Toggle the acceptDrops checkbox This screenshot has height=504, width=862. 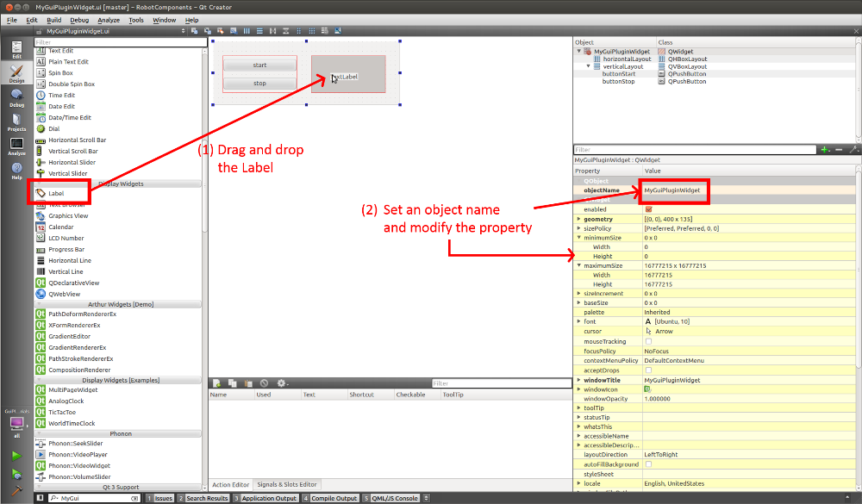(x=649, y=370)
